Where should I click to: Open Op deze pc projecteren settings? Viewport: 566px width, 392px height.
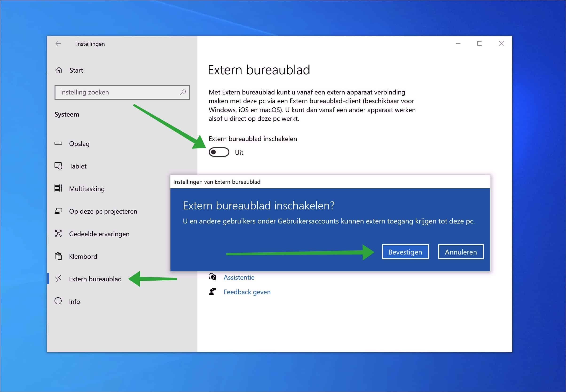[x=59, y=211]
